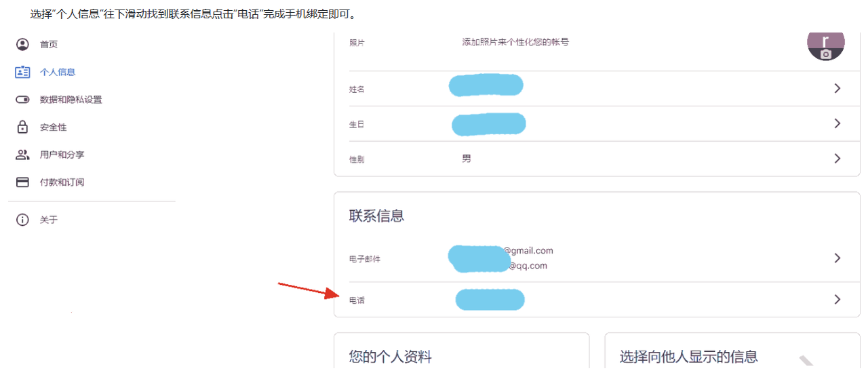Image resolution: width=868 pixels, height=375 pixels.
Task: Click the 电话 label in contact info
Action: click(x=357, y=300)
